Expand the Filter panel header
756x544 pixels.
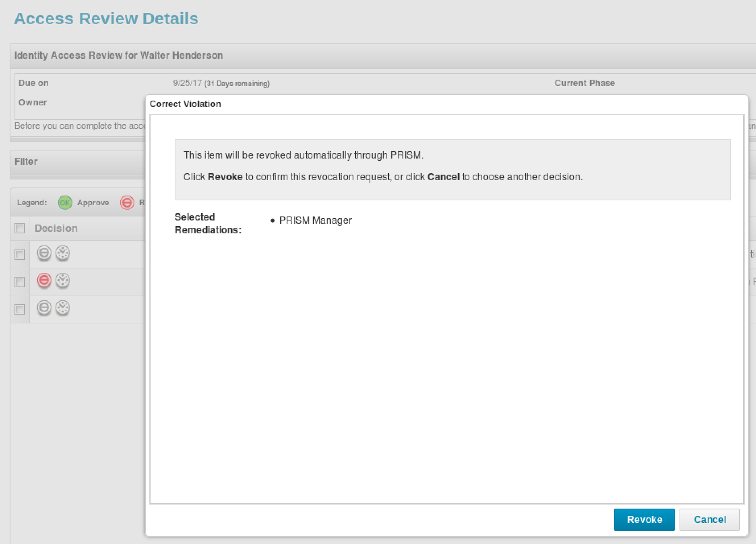click(x=78, y=162)
